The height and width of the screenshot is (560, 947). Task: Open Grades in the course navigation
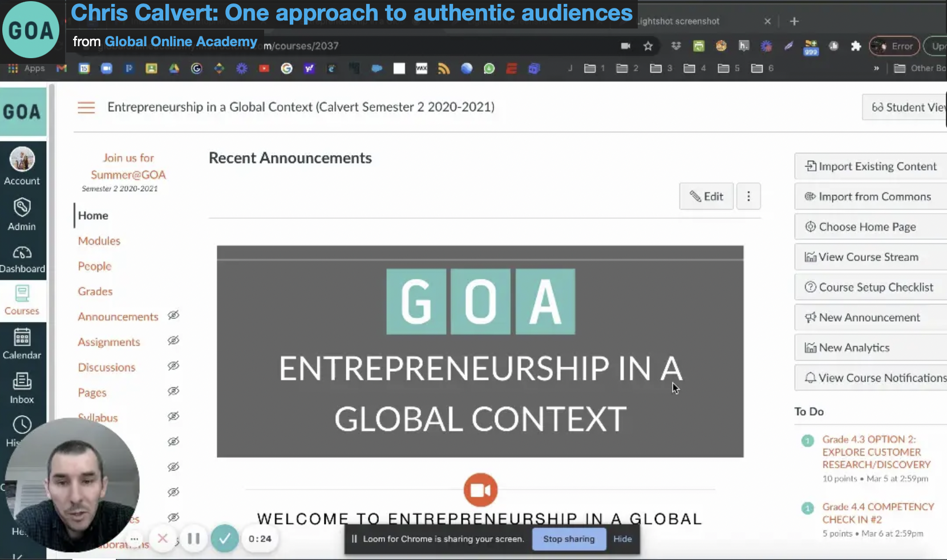[x=95, y=291]
